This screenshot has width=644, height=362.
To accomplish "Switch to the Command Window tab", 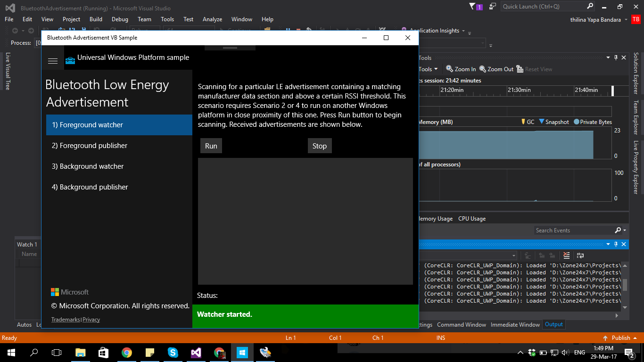I will click(x=461, y=325).
